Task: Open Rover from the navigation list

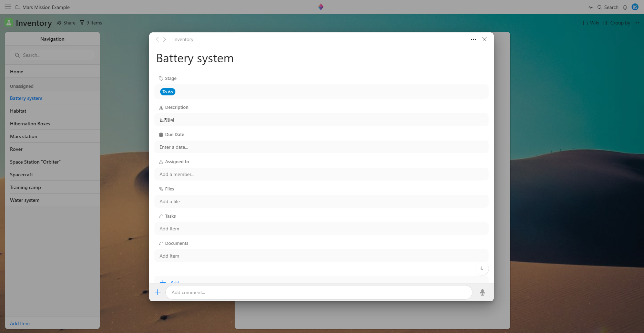Action: pyautogui.click(x=16, y=149)
